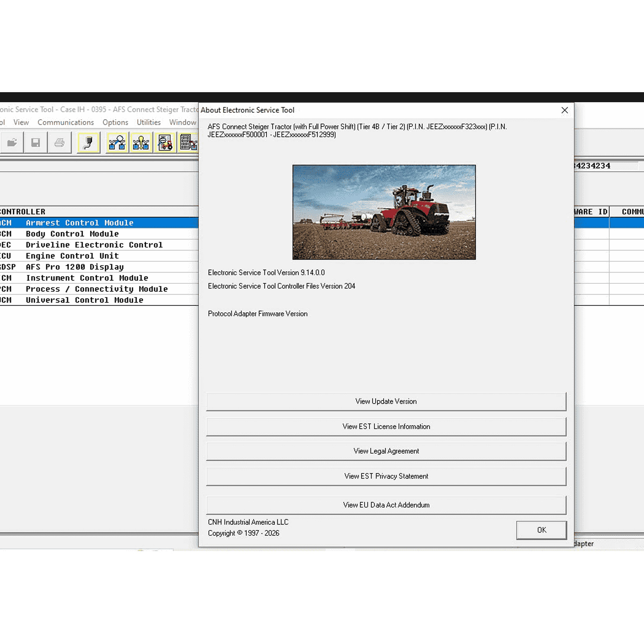Click the Save floppy disk toolbar icon
This screenshot has width=644, height=644.
tap(36, 142)
